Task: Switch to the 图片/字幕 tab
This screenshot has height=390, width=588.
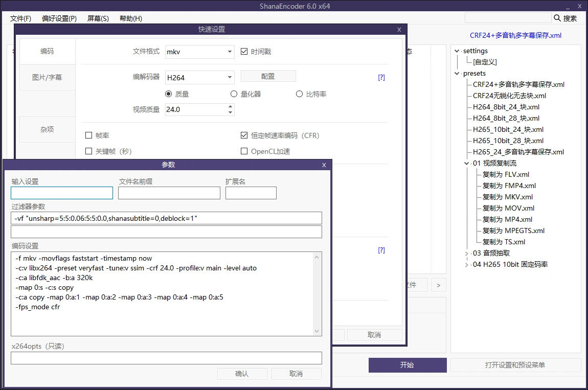Action: coord(47,77)
